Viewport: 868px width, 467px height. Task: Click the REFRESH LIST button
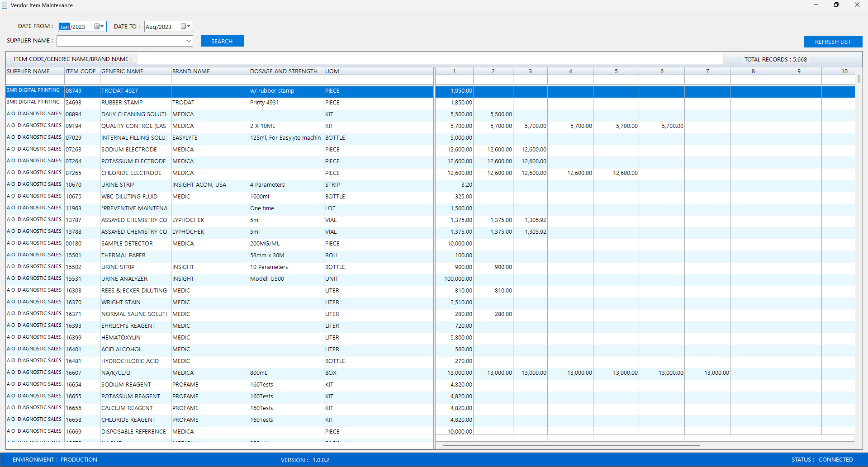tap(833, 42)
